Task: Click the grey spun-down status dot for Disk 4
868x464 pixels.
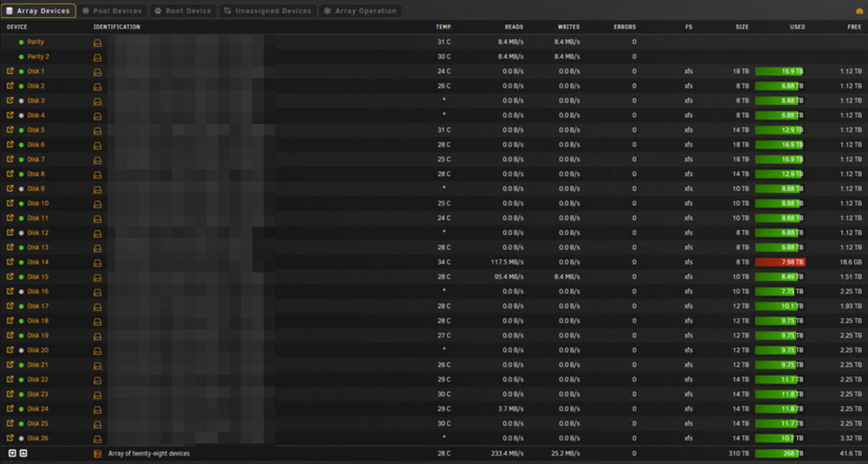Action: [21, 115]
